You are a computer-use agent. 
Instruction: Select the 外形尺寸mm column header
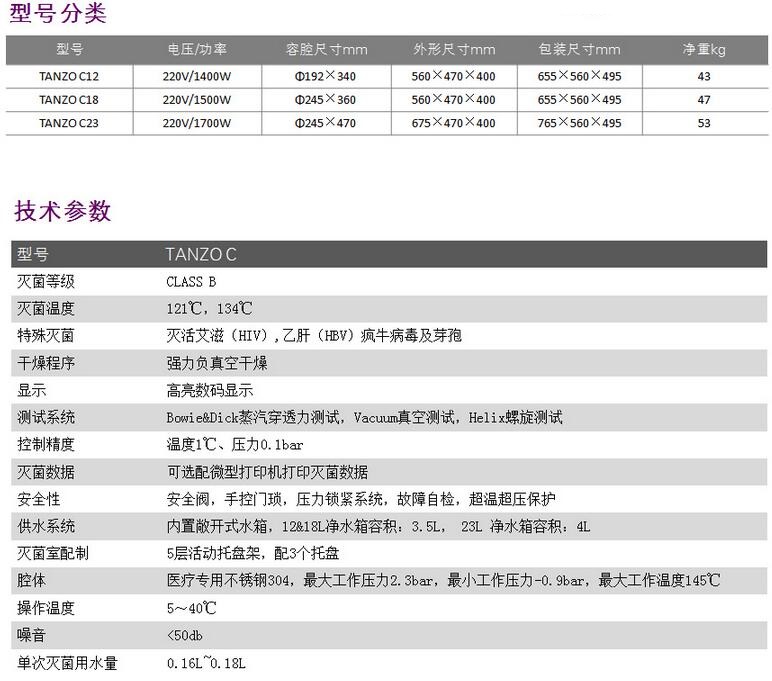tap(454, 49)
